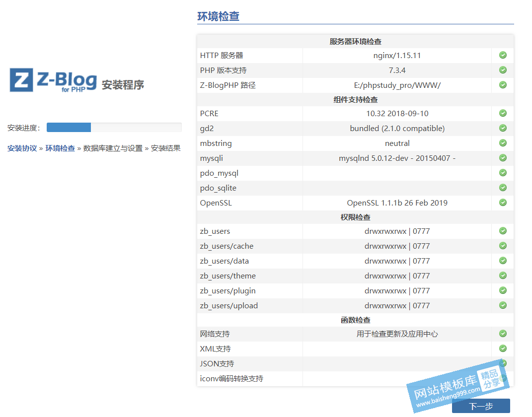532x417 pixels.
Task: Click the 环境检查 page heading
Action: [x=219, y=16]
